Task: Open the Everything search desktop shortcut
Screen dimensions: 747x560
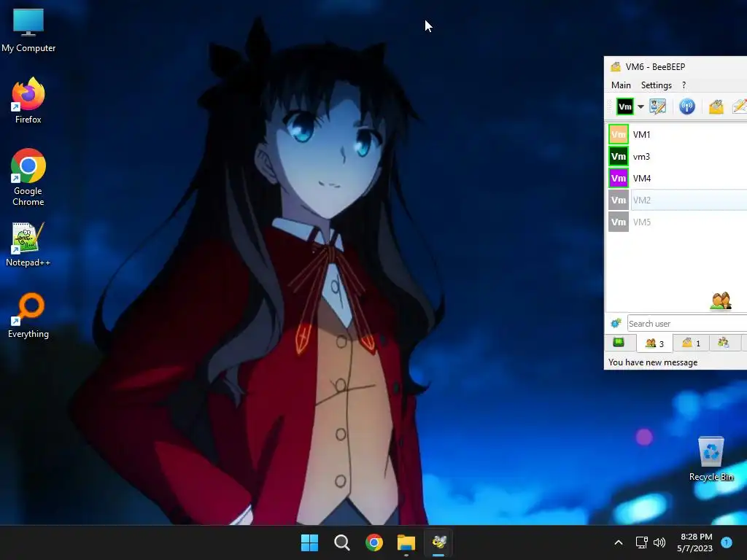Action: pos(28,315)
